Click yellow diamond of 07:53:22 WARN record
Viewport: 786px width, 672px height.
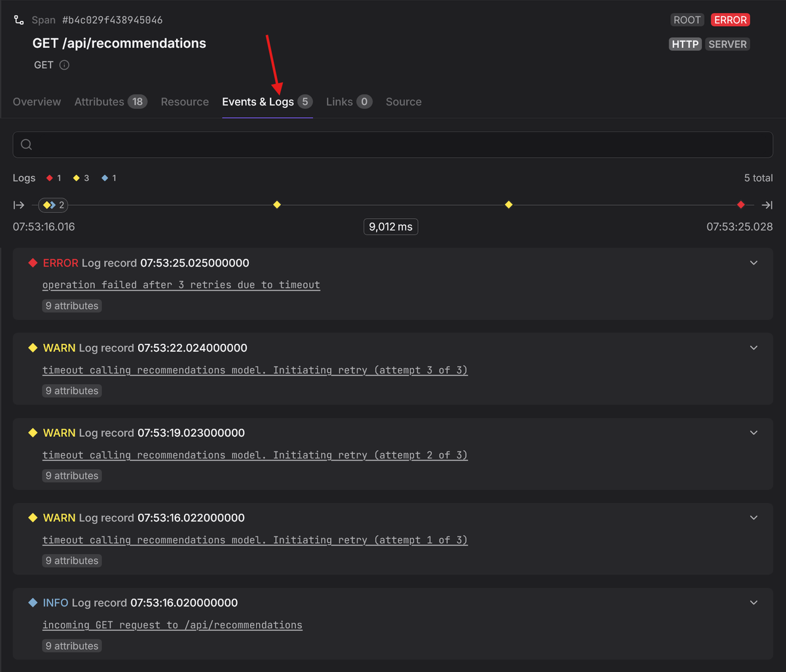[33, 348]
